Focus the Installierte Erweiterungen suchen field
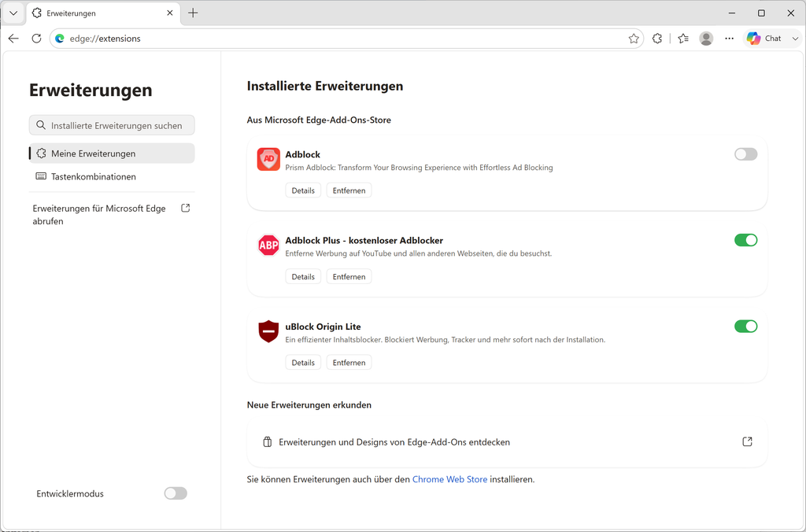 112,125
